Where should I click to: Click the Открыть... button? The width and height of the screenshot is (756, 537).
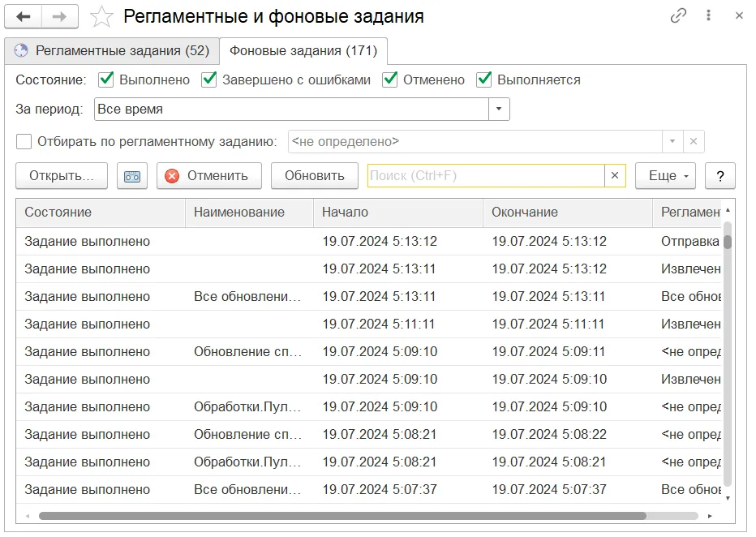coord(62,176)
